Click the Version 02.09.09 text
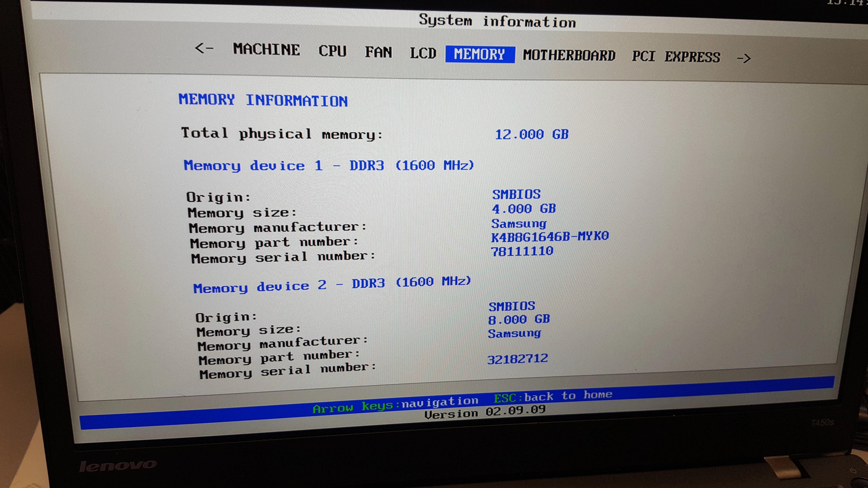Screen dimensions: 868x488 tap(485, 412)
